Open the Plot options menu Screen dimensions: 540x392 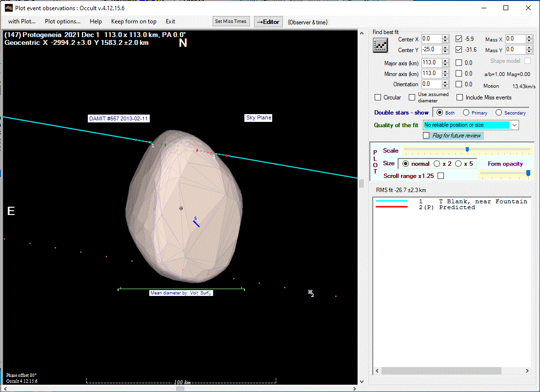[62, 21]
